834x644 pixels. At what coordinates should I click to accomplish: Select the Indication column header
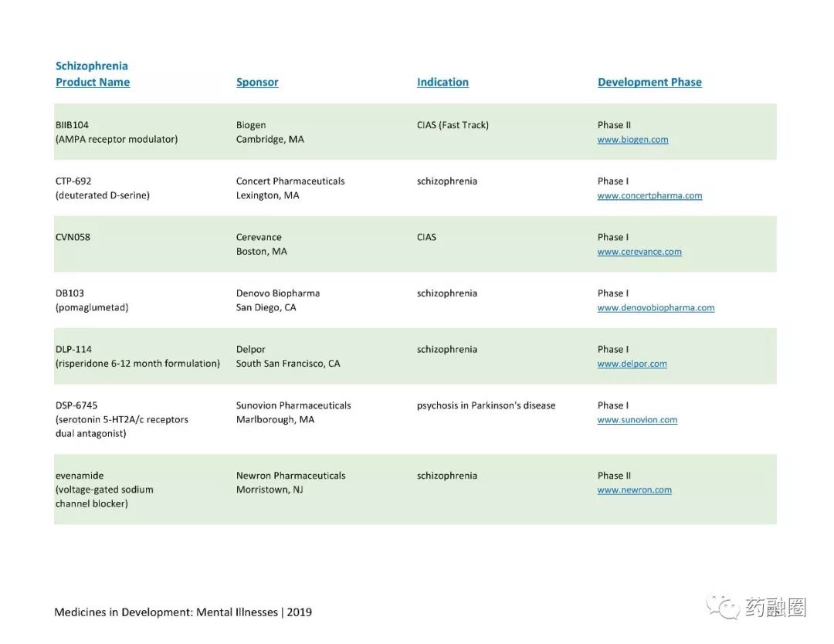pos(442,83)
